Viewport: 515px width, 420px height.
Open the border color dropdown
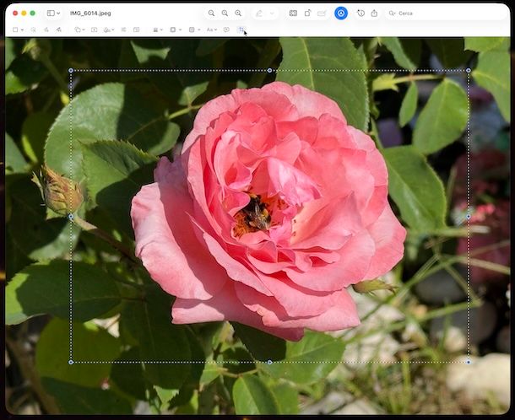(x=176, y=30)
